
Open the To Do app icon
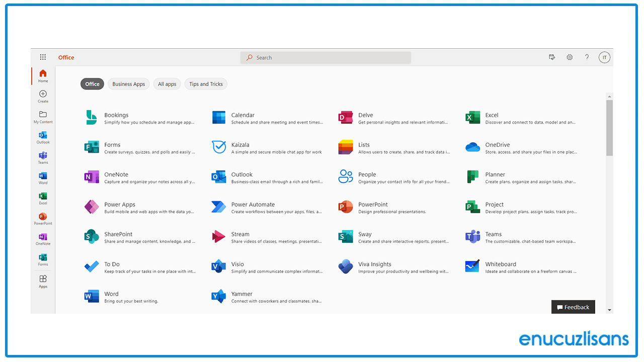pos(92,266)
